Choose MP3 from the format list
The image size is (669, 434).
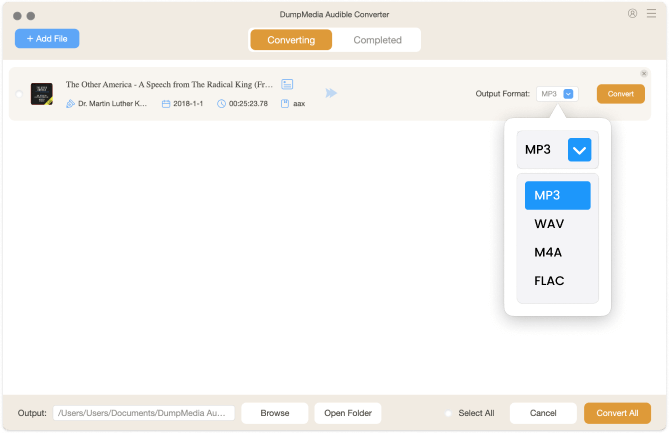tap(558, 195)
